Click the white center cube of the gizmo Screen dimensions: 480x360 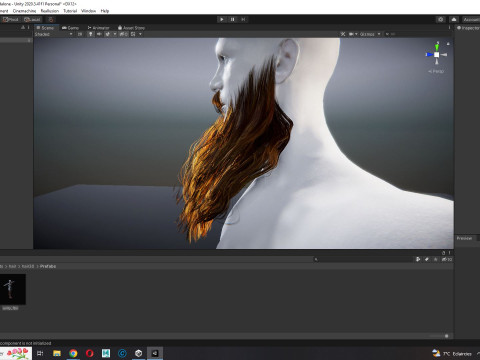(x=437, y=54)
